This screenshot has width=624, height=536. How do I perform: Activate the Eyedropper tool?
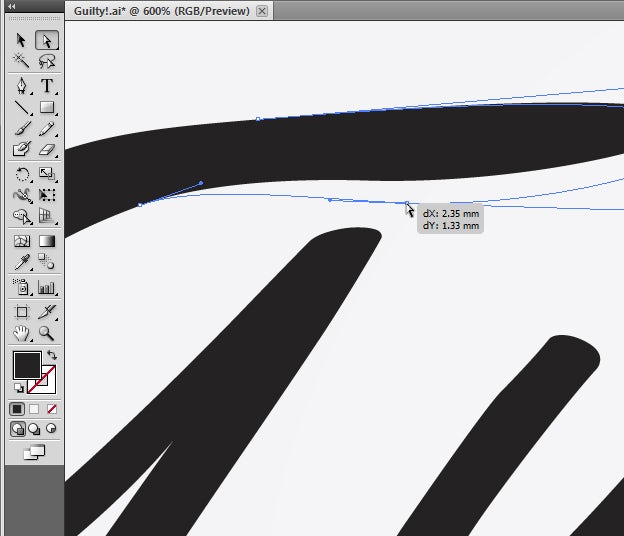[22, 261]
